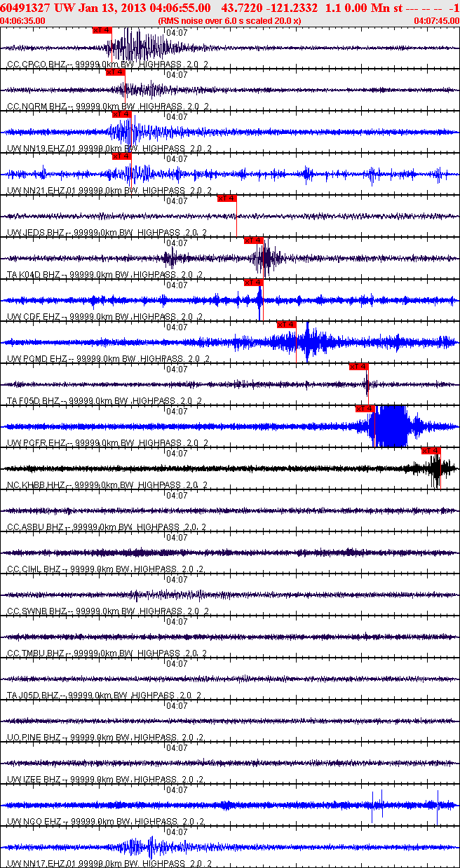Screen dimensions: 460x868
Task: Click the pick flag on TA.K04D trace
Action: tap(253, 240)
